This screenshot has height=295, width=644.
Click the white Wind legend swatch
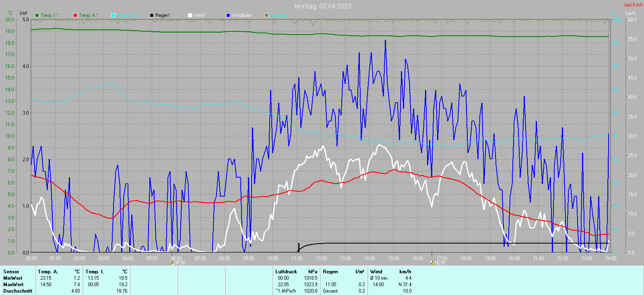[x=190, y=15]
